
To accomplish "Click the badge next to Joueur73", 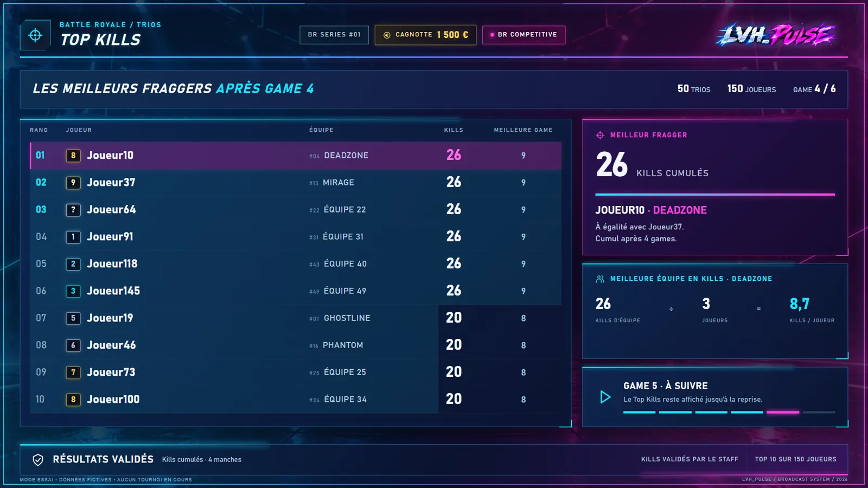I will (x=73, y=373).
